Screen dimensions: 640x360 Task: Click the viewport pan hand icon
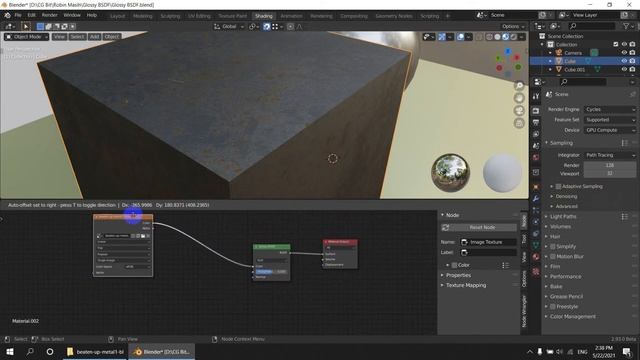519,98
